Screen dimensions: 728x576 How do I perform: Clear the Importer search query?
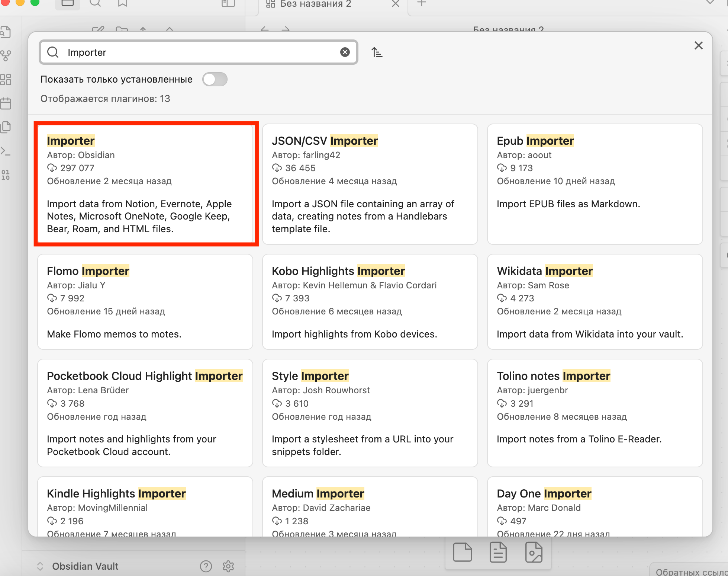pyautogui.click(x=345, y=52)
